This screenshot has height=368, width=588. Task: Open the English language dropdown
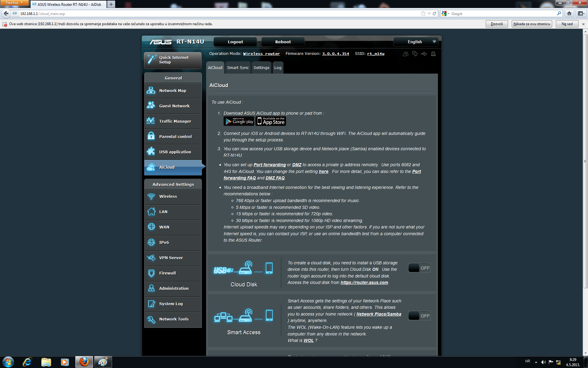coord(416,42)
